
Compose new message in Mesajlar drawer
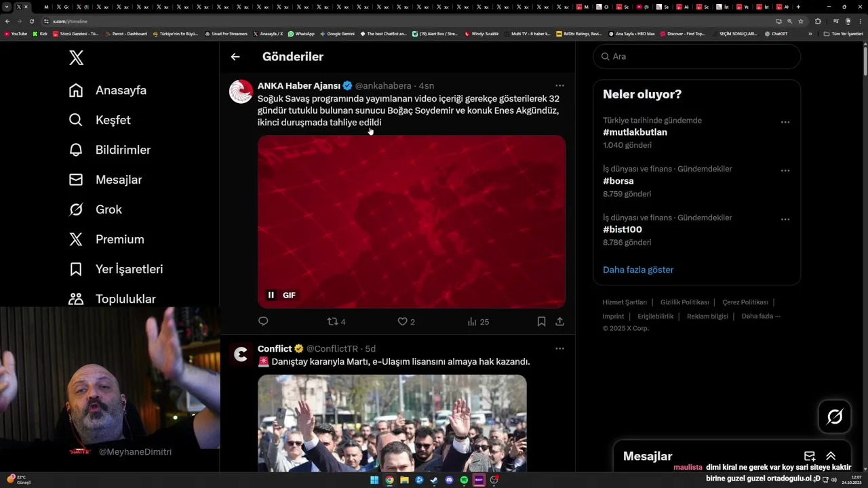click(810, 456)
